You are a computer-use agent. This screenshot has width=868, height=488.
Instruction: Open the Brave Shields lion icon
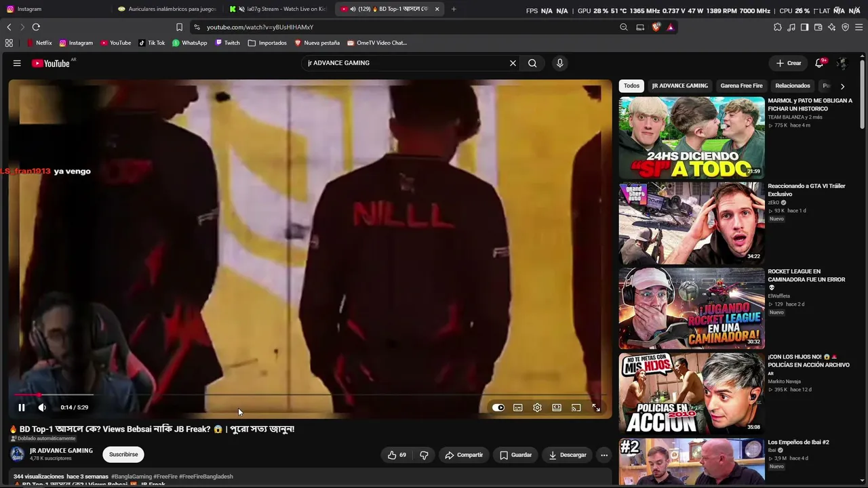pyautogui.click(x=656, y=27)
